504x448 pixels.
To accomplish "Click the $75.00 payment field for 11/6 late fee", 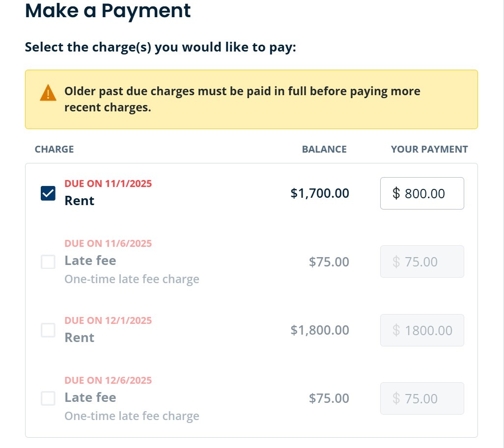I will point(422,262).
